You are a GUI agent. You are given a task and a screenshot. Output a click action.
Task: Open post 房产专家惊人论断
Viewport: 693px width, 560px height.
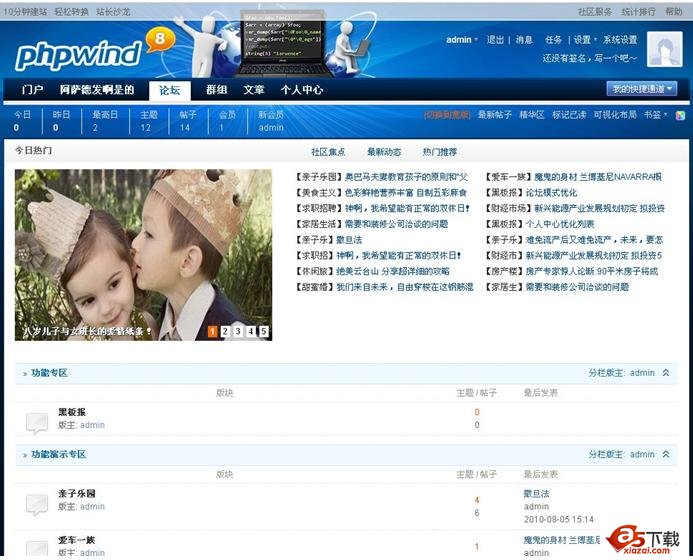(591, 271)
